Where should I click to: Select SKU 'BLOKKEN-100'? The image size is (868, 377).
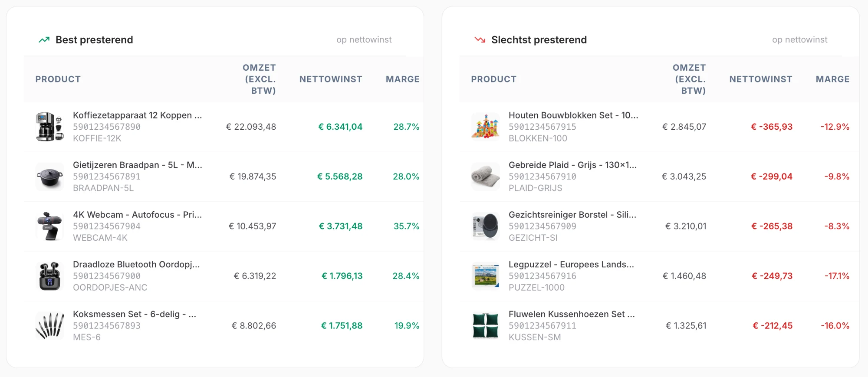click(x=538, y=138)
